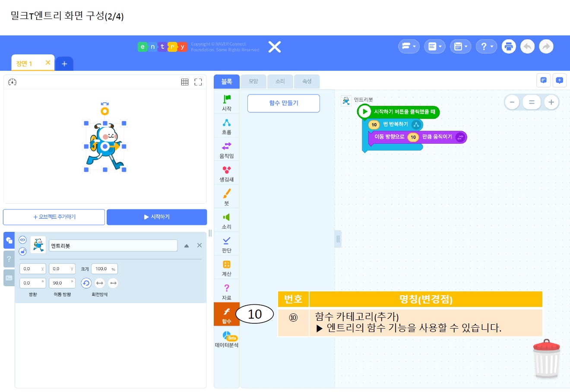Image resolution: width=570 pixels, height=392 pixels.
Task: Switch to the 모양 tab
Action: point(253,81)
